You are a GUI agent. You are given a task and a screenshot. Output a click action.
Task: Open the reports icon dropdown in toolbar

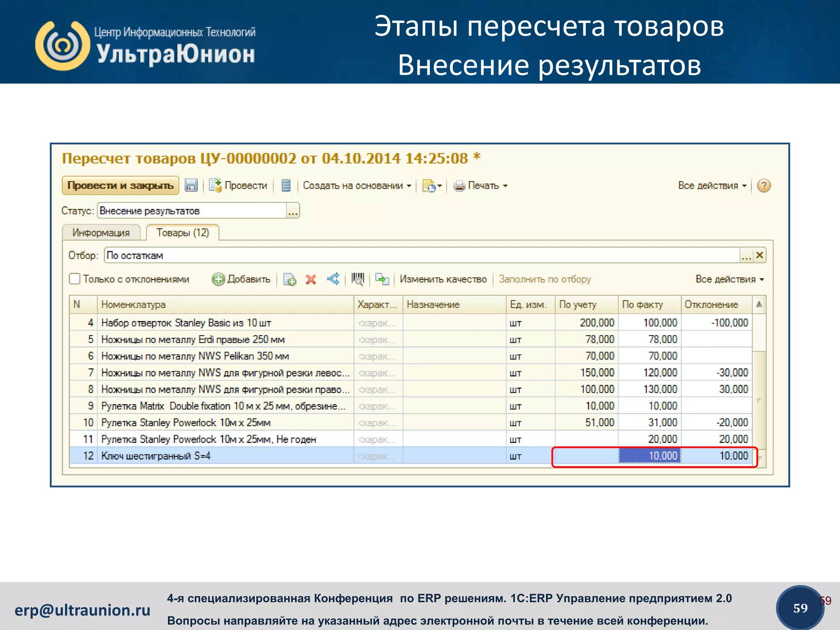point(432,186)
